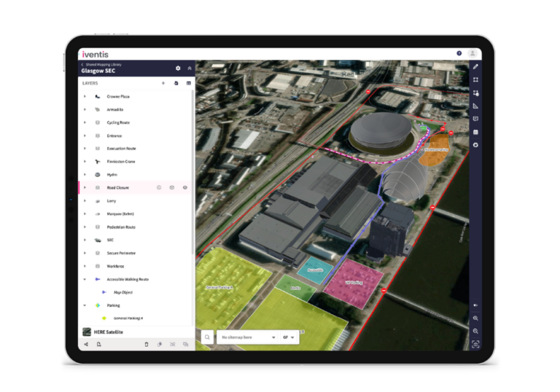The width and height of the screenshot is (560, 392).
Task: Click the teal Accessible parking area on map
Action: [x=315, y=270]
